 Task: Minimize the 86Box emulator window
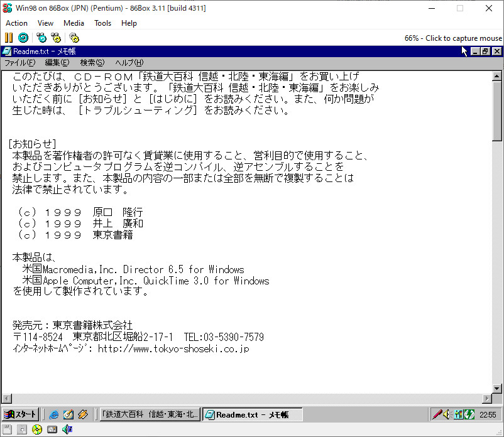pos(432,8)
